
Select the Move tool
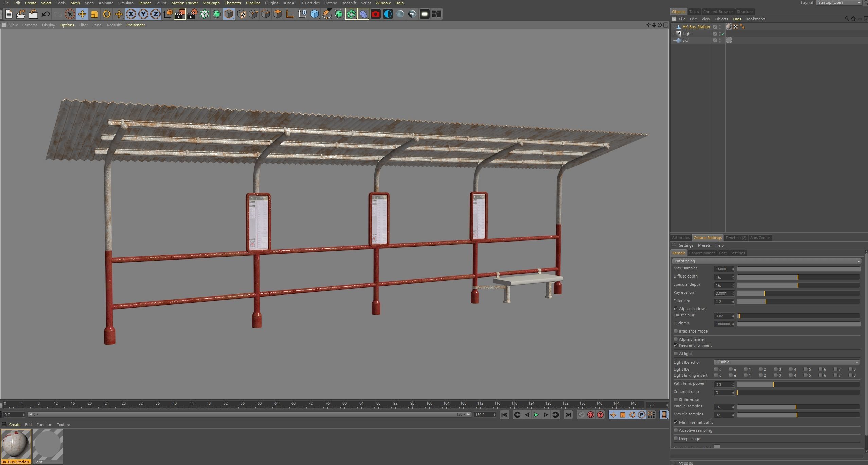click(x=82, y=14)
